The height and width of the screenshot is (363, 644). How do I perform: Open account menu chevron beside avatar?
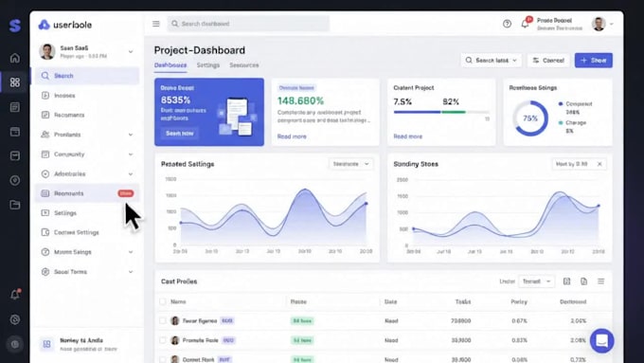[x=612, y=24]
